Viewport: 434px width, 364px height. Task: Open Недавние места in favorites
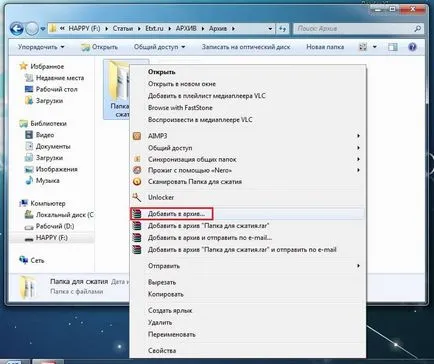coord(55,78)
